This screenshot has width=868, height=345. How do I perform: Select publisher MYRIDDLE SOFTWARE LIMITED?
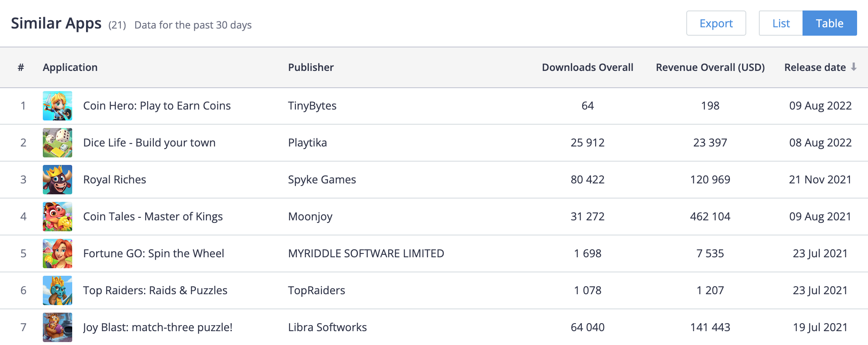[x=366, y=254]
